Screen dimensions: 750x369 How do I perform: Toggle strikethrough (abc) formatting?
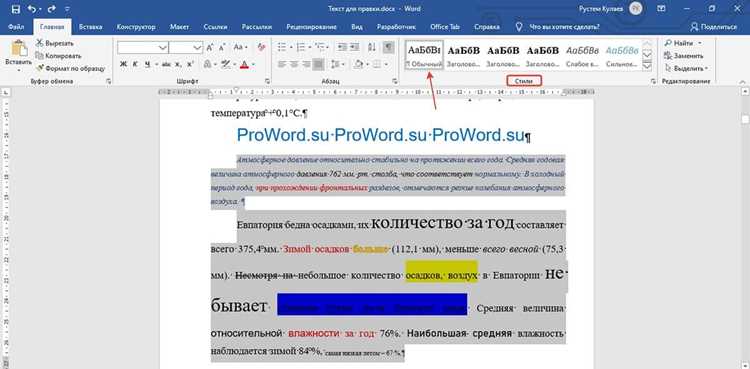166,64
